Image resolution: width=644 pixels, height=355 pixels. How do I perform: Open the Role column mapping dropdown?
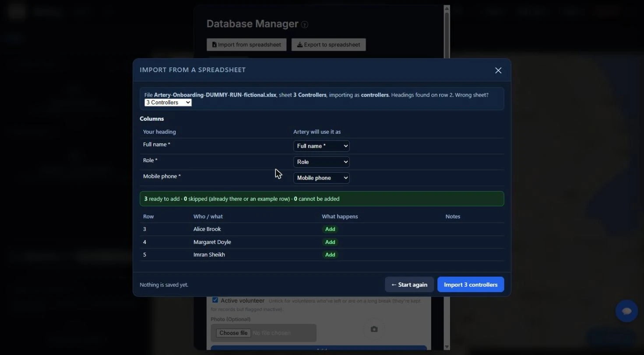click(321, 162)
